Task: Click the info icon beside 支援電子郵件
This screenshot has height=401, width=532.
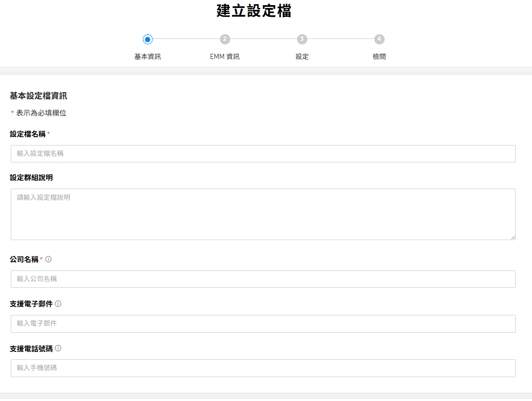Action: click(x=58, y=304)
